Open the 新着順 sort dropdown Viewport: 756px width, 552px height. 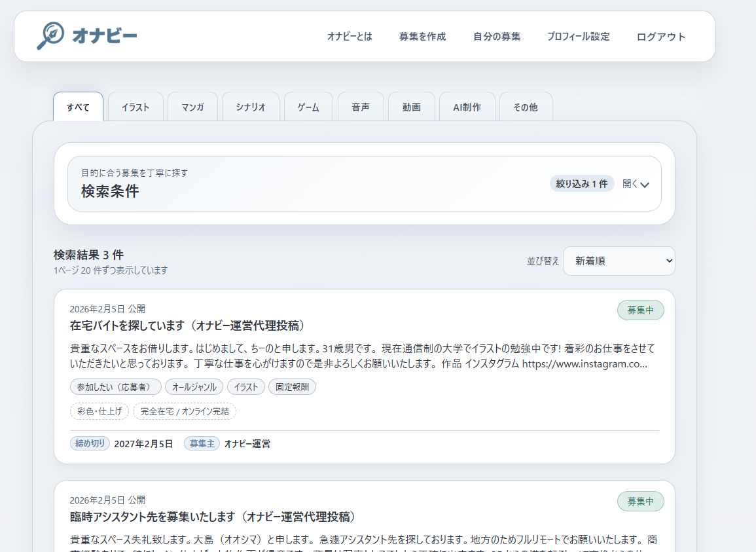(x=619, y=261)
